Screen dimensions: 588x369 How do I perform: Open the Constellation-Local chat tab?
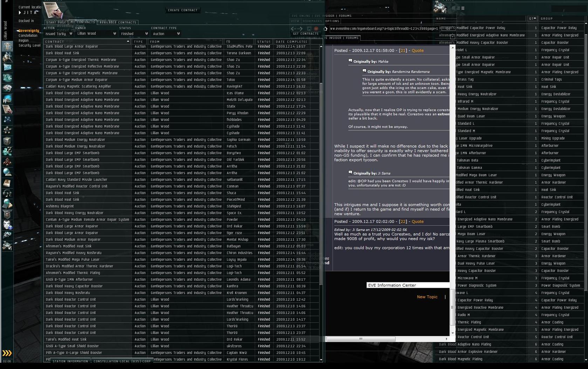tap(122, 361)
